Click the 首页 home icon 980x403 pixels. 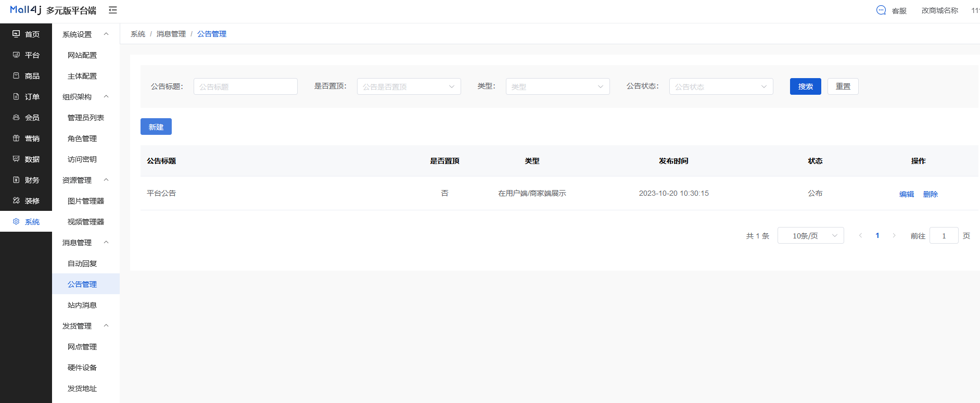tap(16, 34)
